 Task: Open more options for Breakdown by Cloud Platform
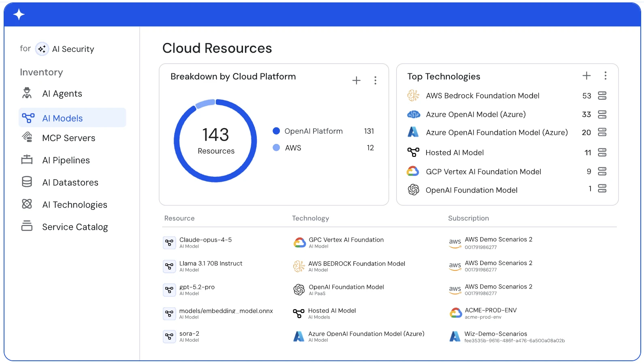pos(375,80)
